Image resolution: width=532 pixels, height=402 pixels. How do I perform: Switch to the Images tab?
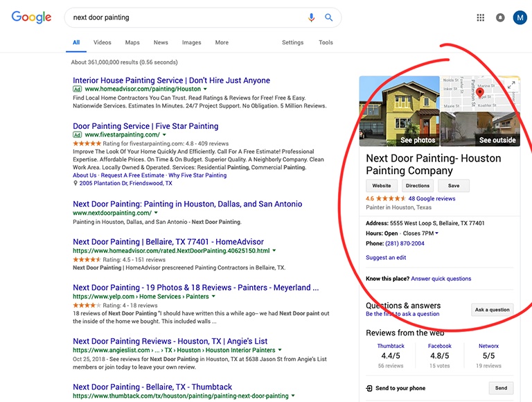pyautogui.click(x=191, y=42)
